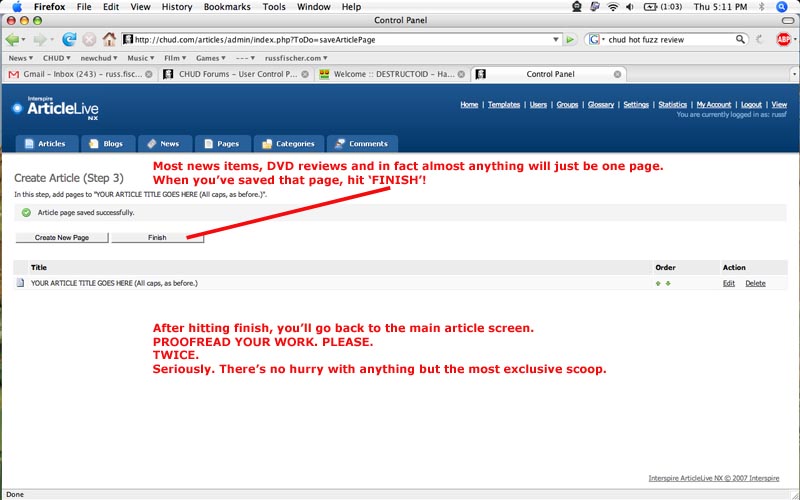This screenshot has width=800, height=500.
Task: Go to the Firefox home page icon
Action: (109, 40)
